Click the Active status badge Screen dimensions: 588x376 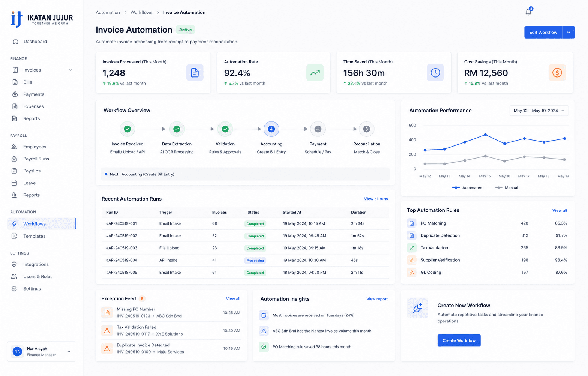click(x=185, y=30)
